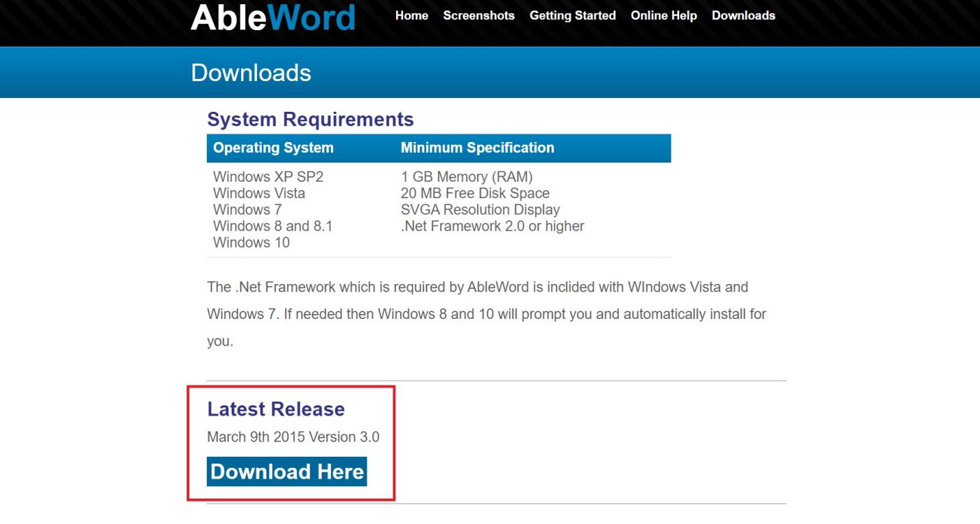The height and width of the screenshot is (524, 980).
Task: Click the Latest Release heading
Action: coord(275,409)
